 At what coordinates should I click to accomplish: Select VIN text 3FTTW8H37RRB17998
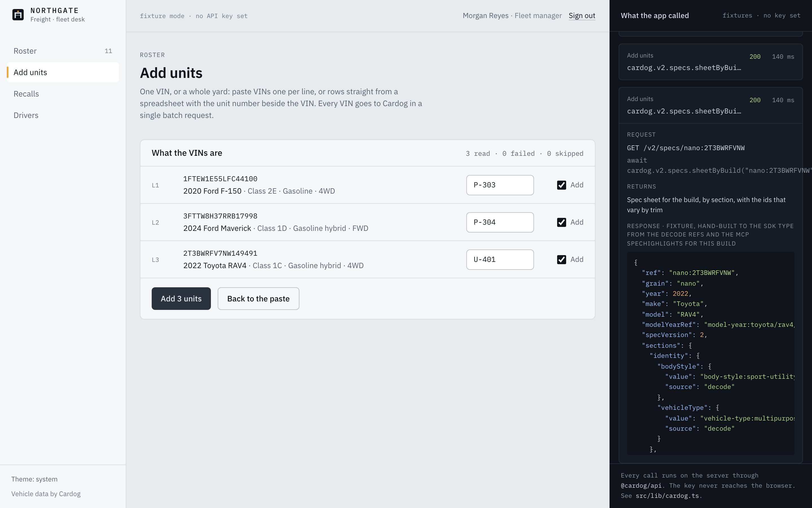(x=220, y=216)
